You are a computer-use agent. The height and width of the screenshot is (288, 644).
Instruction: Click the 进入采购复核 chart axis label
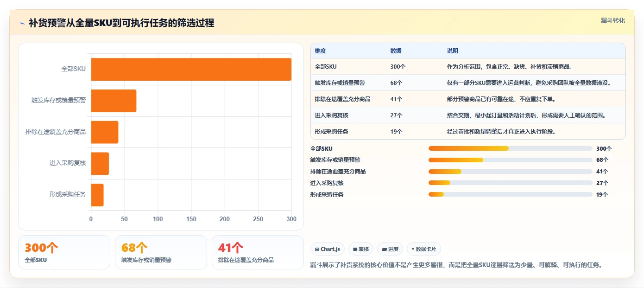(x=68, y=163)
